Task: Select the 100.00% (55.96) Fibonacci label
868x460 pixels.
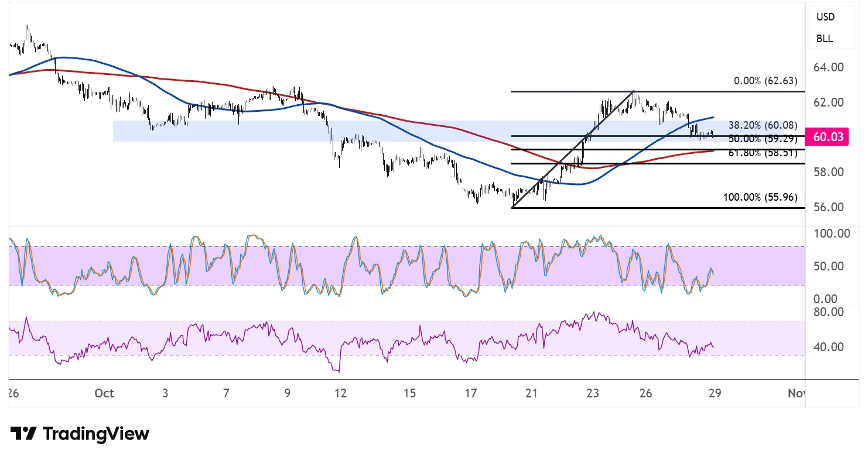Action: point(760,197)
